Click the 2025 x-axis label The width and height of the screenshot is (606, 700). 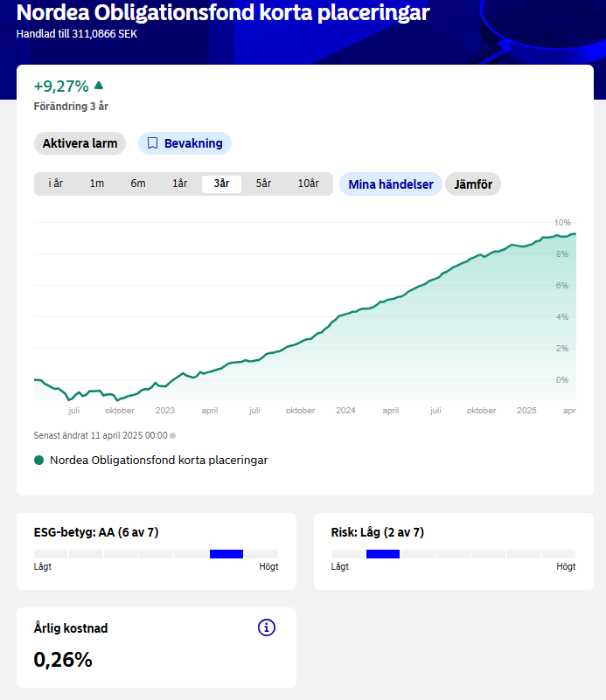click(526, 410)
